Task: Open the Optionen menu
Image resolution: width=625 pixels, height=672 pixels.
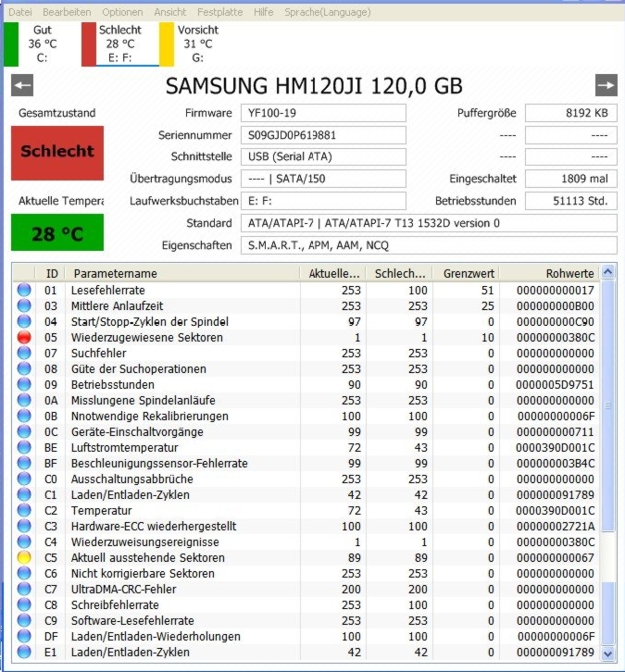Action: tap(122, 12)
